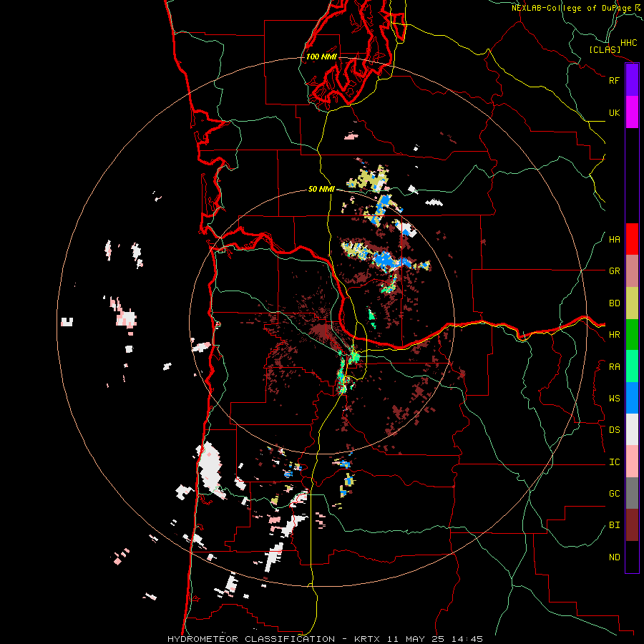This screenshot has width=644, height=644.
Task: Click the RA legend label
Action: click(x=614, y=367)
